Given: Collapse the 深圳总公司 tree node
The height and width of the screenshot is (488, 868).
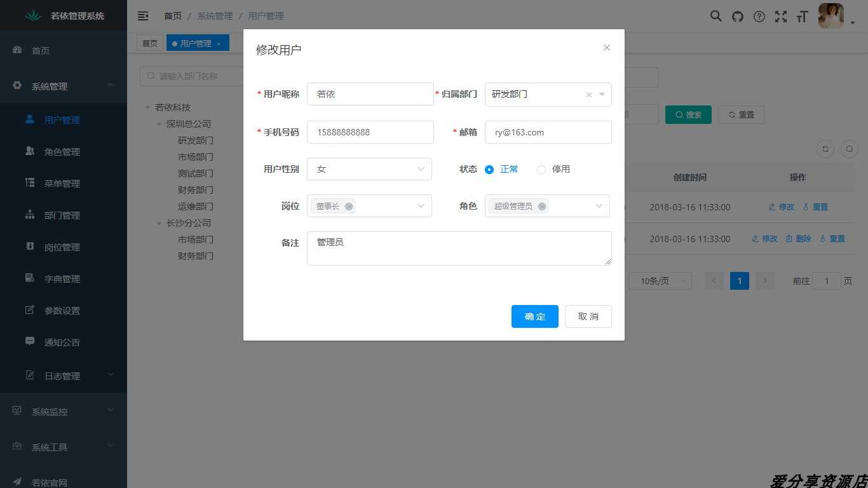Looking at the screenshot, I should coord(159,124).
